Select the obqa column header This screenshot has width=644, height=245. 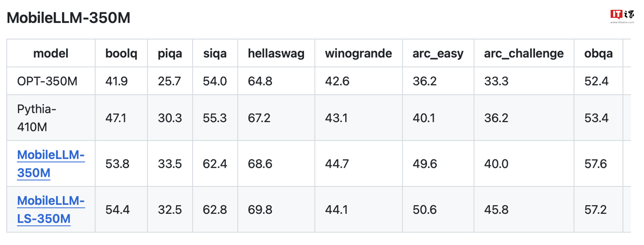pos(598,54)
